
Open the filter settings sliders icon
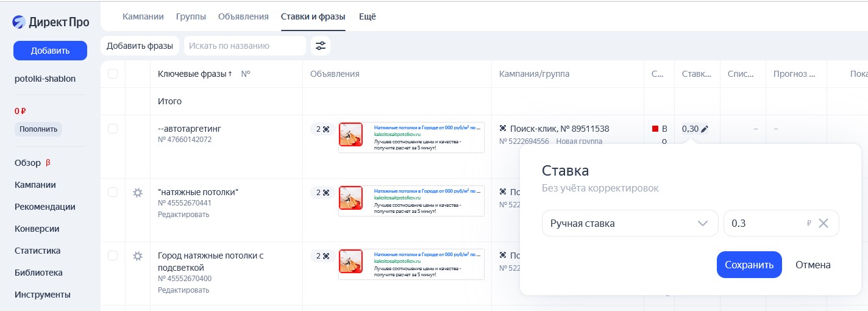point(321,46)
